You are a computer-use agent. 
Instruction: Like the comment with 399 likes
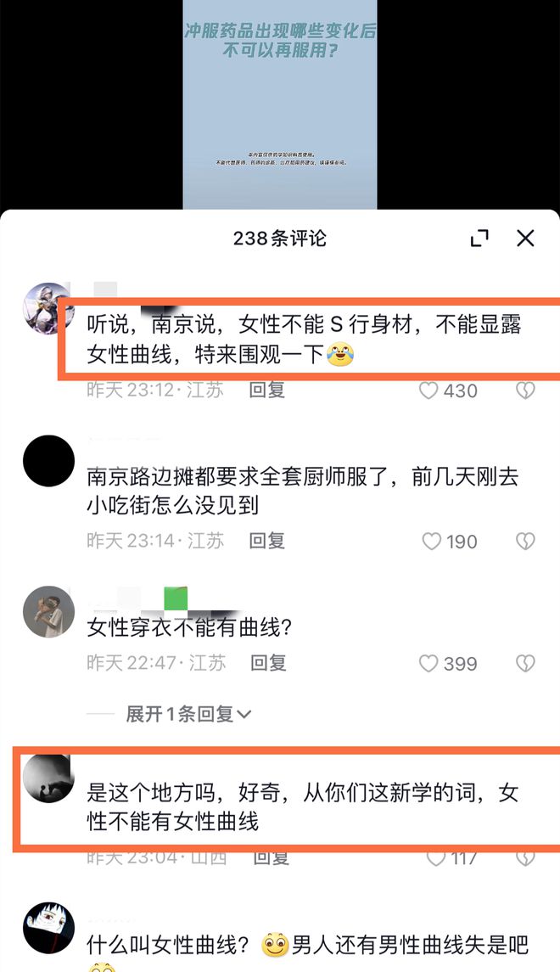coord(428,663)
